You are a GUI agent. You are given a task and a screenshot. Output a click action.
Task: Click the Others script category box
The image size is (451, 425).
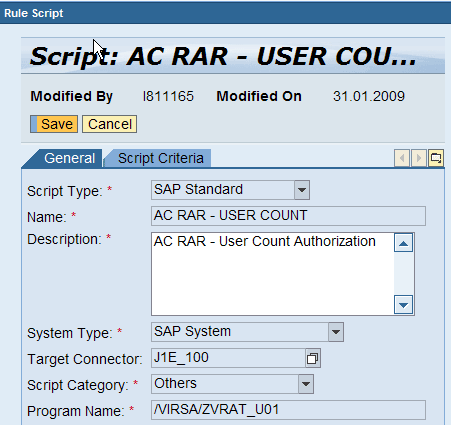pos(225,384)
